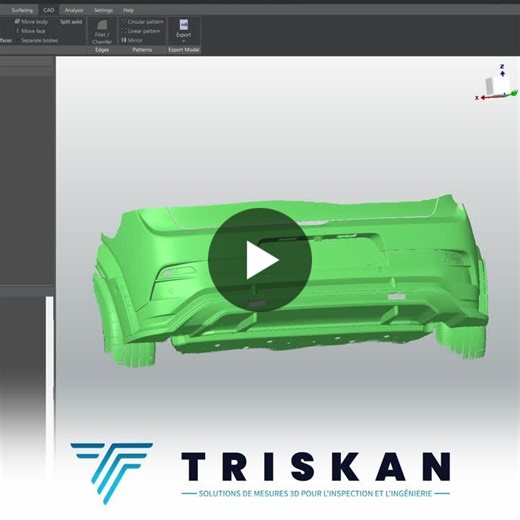The height and width of the screenshot is (520, 520).
Task: Click the Mirror pattern tool
Action: pos(132,40)
